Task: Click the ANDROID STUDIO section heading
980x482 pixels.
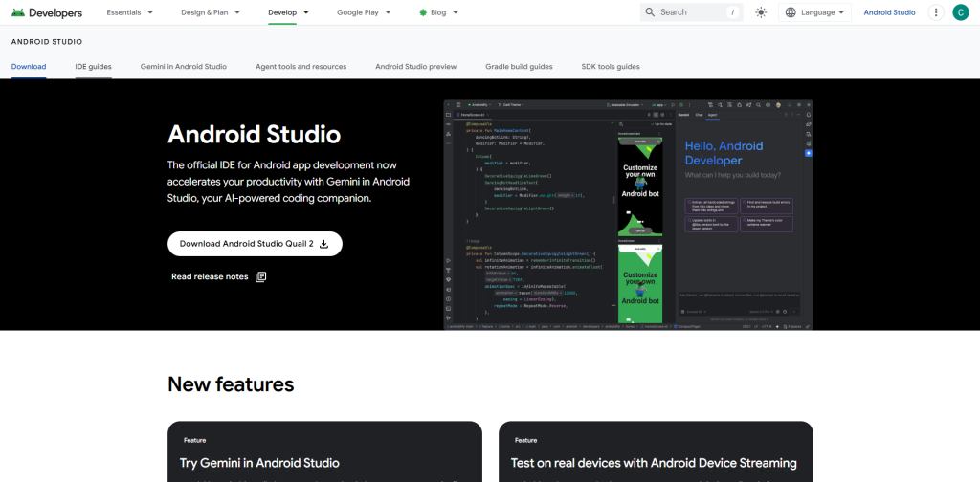Action: [47, 42]
